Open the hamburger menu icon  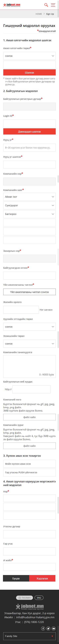tap(53, 5)
